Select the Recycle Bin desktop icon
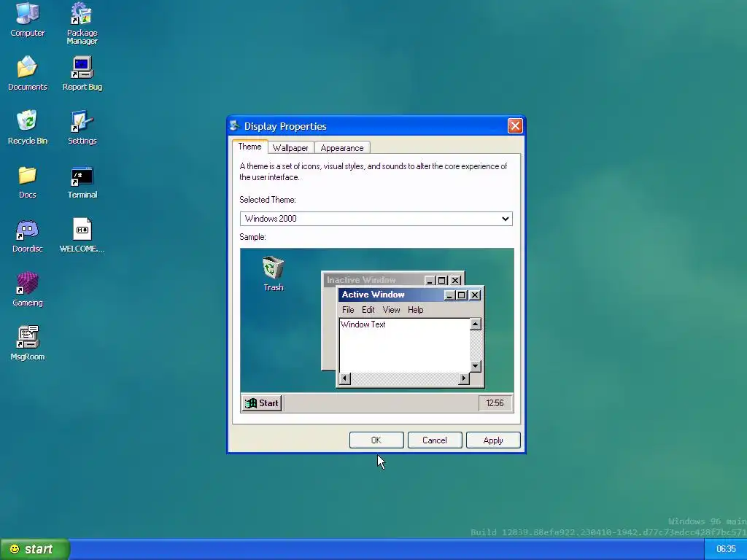The image size is (747, 560). coord(28,127)
